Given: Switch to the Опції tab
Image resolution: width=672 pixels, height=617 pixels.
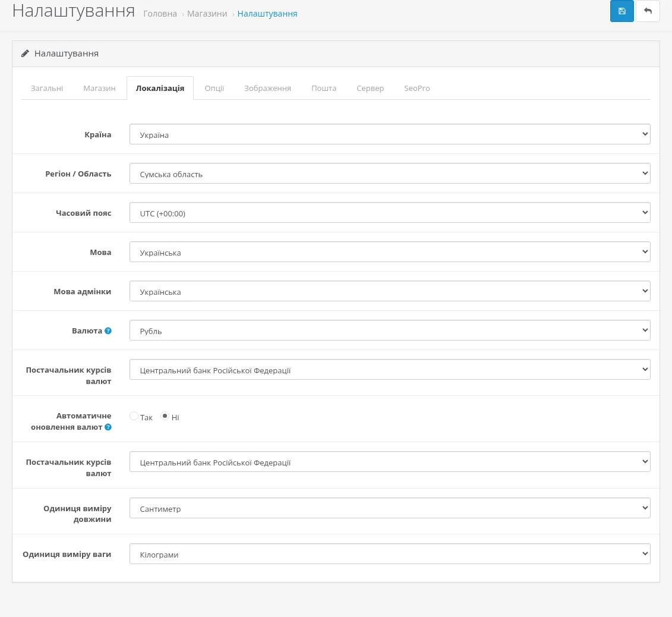Looking at the screenshot, I should click(214, 89).
